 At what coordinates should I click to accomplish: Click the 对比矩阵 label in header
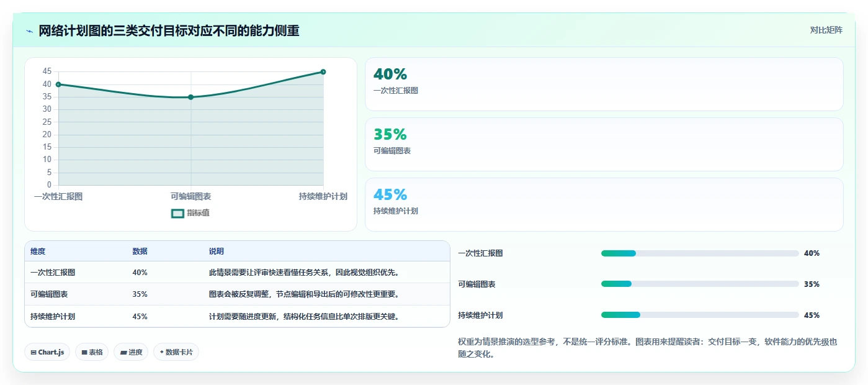(826, 30)
